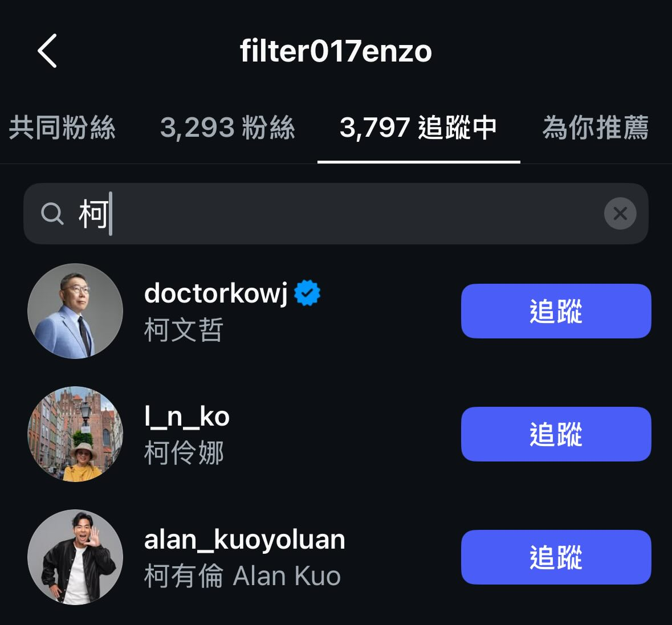This screenshot has width=672, height=625.
Task: Follow alan_kuoyoluan with 追蹤 button
Action: (556, 557)
